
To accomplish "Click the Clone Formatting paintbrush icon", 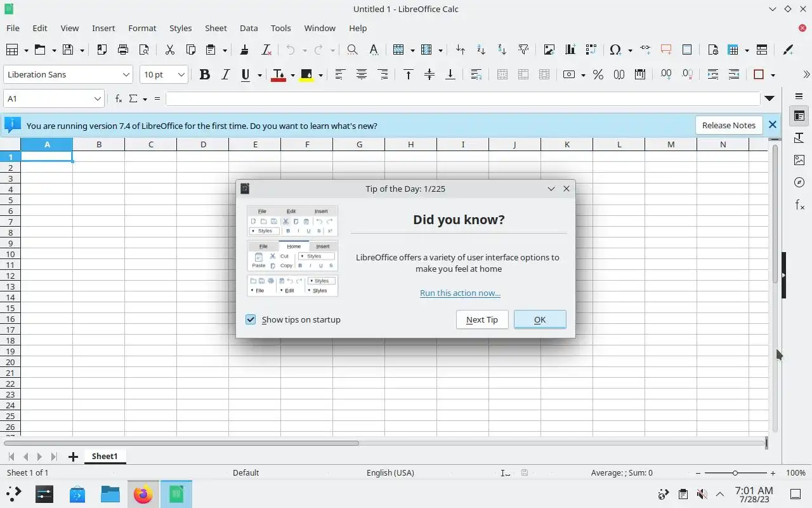I will pos(244,50).
